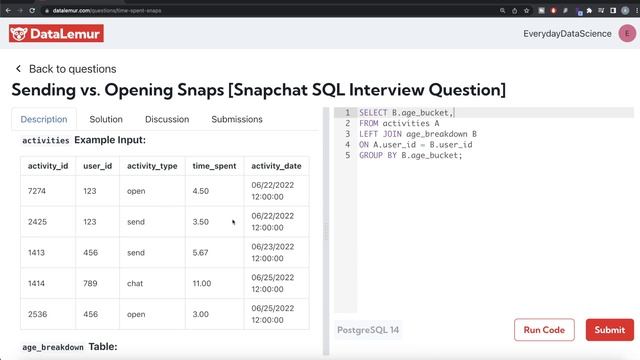Viewport: 640px width, 360px height.
Task: Click the activity_id column header
Action: (48, 166)
